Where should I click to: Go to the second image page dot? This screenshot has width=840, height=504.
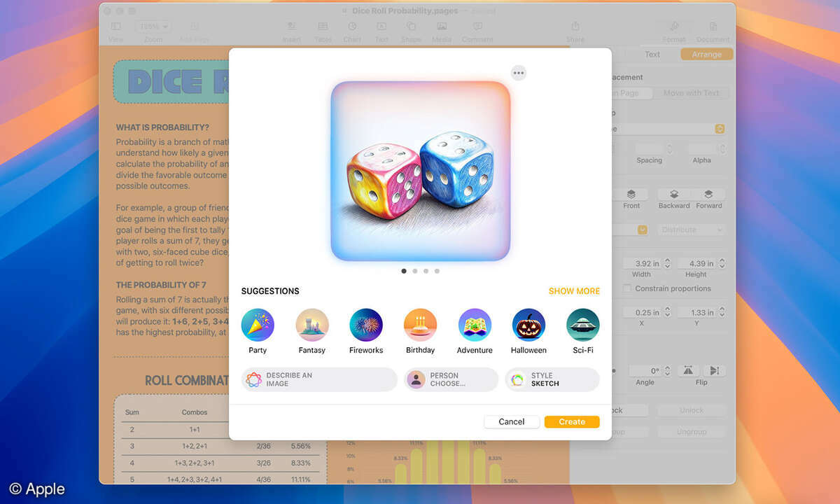point(415,271)
